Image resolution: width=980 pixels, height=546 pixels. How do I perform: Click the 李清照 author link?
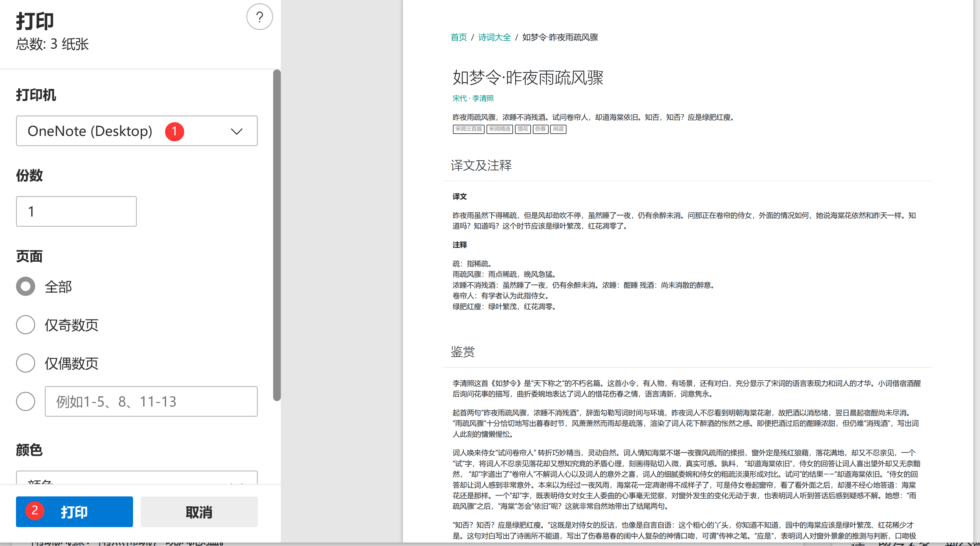pos(483,99)
